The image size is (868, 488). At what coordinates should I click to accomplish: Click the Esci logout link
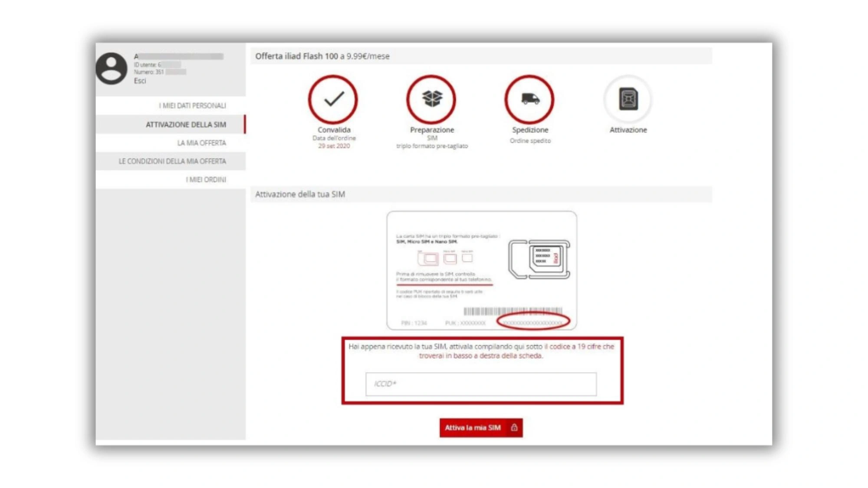click(140, 81)
